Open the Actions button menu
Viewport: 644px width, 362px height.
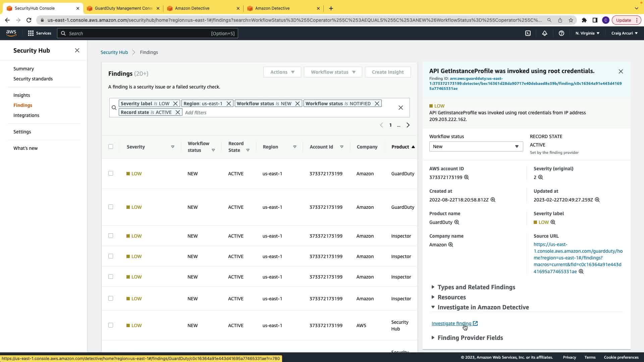282,72
